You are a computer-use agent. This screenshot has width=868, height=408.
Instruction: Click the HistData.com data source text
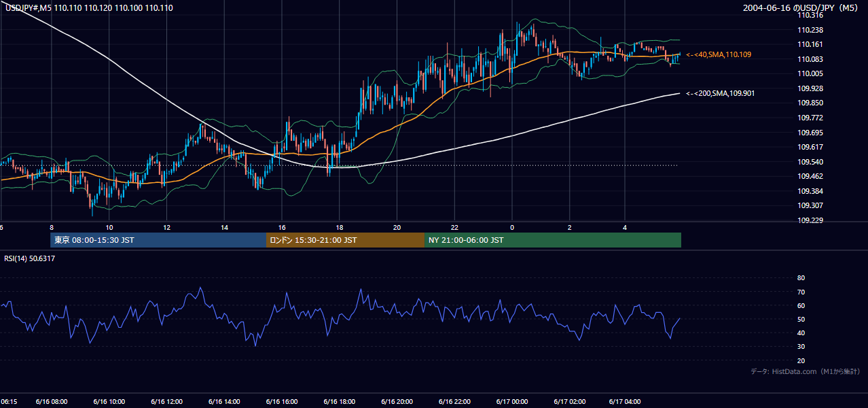click(806, 371)
